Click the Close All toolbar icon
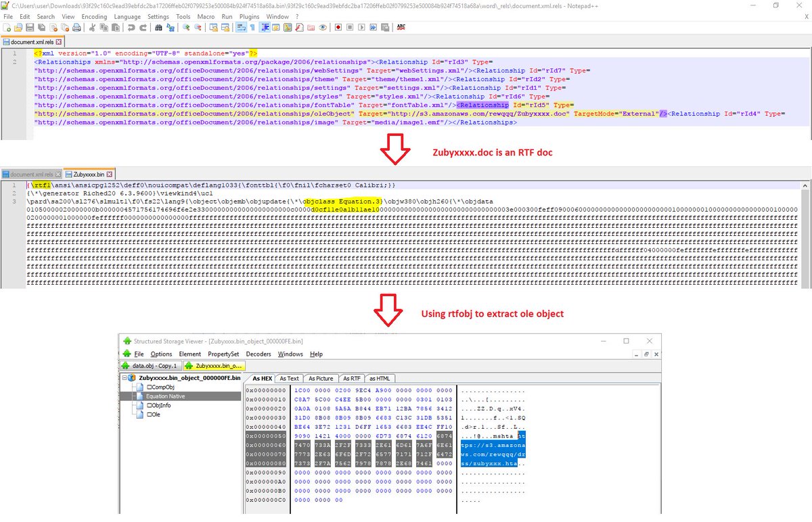This screenshot has width=812, height=522. tap(65, 27)
